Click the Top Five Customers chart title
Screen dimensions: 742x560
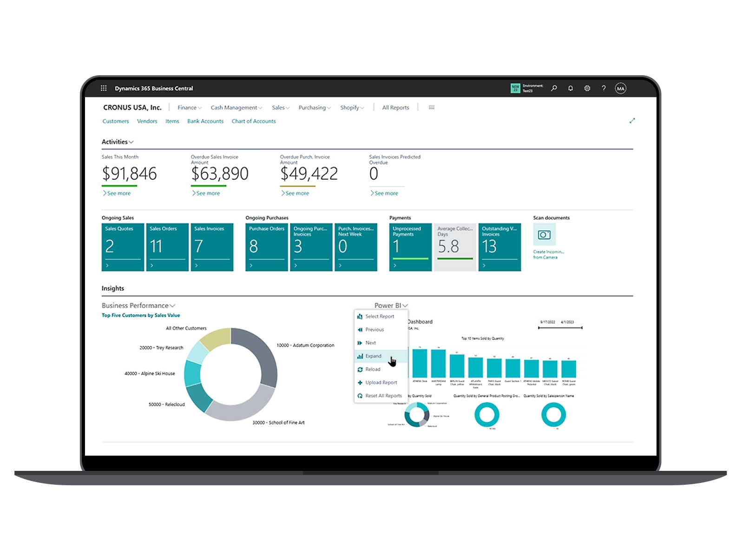[x=141, y=315]
